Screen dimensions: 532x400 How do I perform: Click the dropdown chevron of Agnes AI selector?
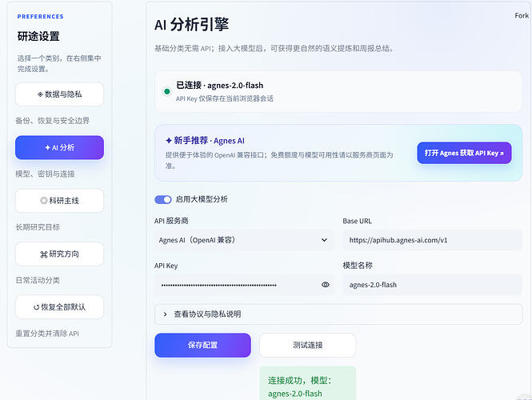point(324,240)
